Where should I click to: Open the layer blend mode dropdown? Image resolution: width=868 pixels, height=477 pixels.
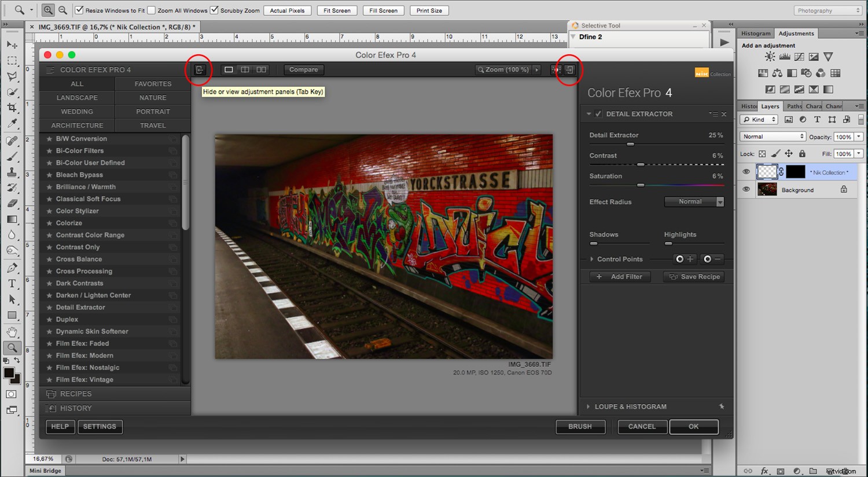(772, 136)
